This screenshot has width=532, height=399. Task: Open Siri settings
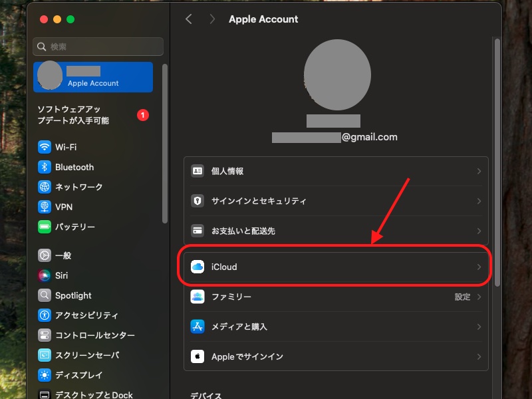62,275
